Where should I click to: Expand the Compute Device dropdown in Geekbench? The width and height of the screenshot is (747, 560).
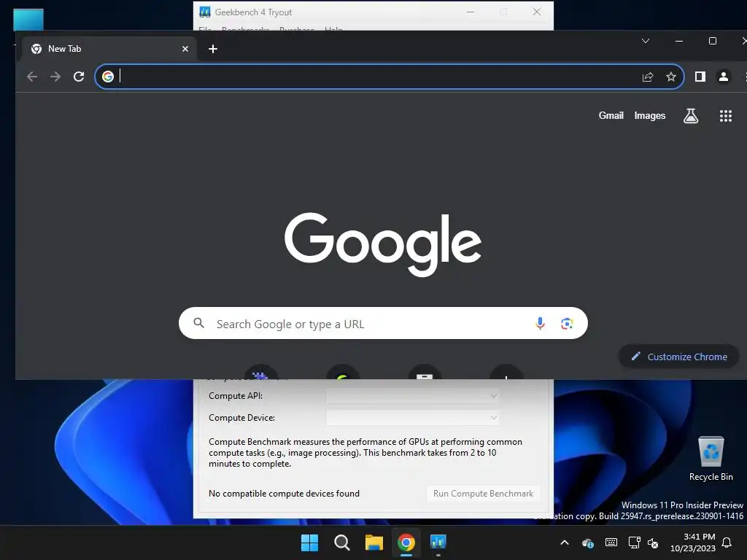coord(413,418)
